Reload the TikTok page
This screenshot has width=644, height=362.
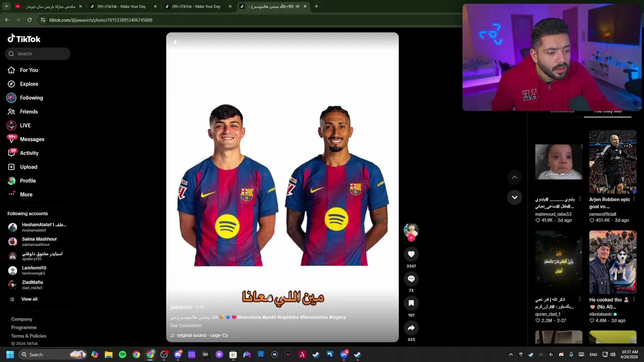(29, 20)
